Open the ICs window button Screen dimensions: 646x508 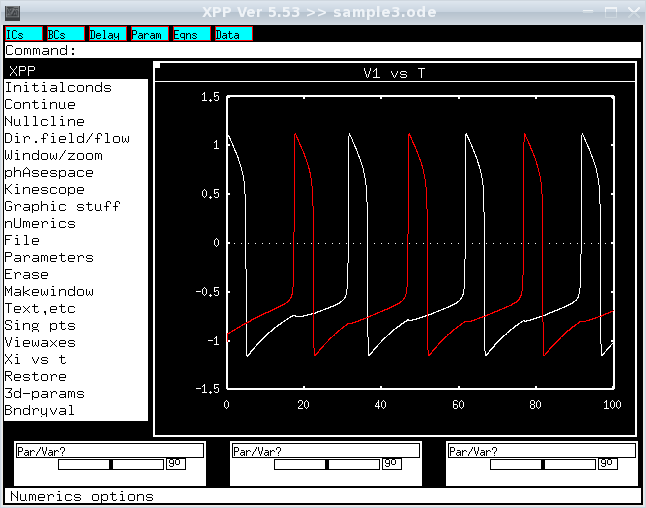coord(24,34)
